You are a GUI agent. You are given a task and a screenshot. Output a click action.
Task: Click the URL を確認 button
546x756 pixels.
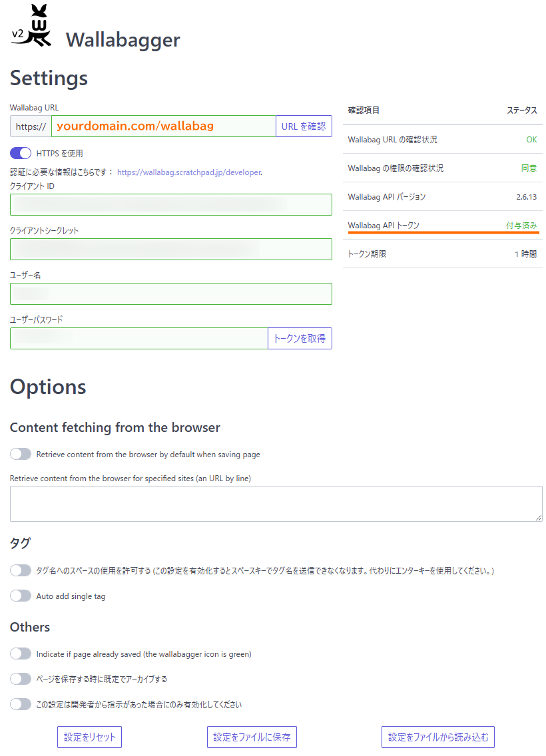click(x=304, y=126)
